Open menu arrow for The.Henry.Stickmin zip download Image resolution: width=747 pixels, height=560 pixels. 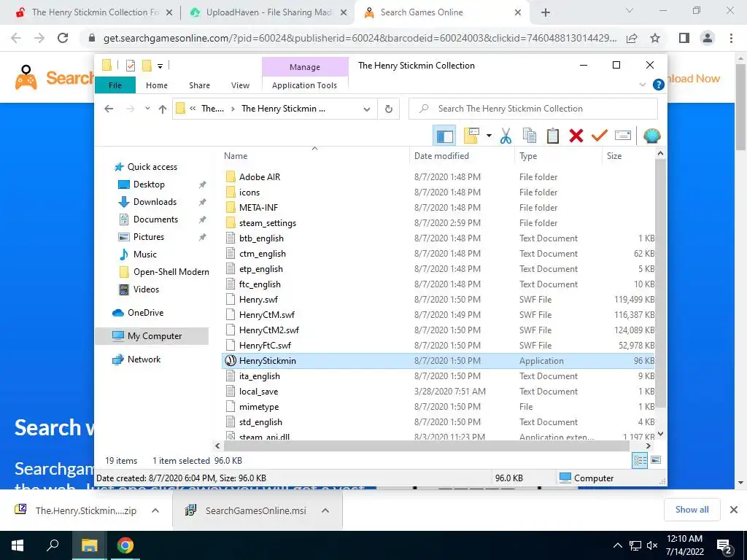click(x=155, y=510)
